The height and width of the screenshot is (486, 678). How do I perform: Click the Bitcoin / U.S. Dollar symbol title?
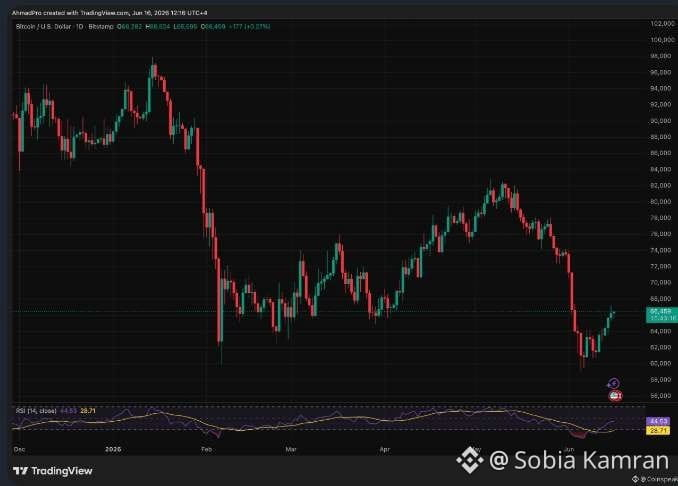point(43,26)
